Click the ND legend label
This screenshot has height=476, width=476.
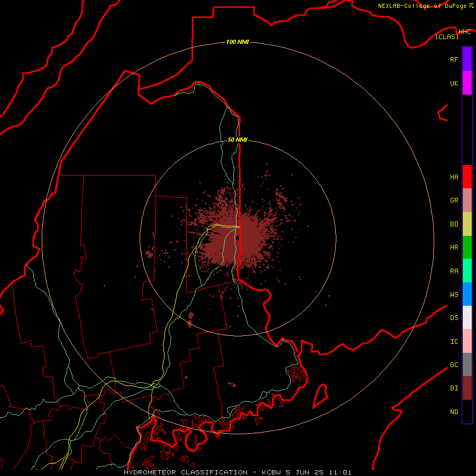click(x=454, y=412)
